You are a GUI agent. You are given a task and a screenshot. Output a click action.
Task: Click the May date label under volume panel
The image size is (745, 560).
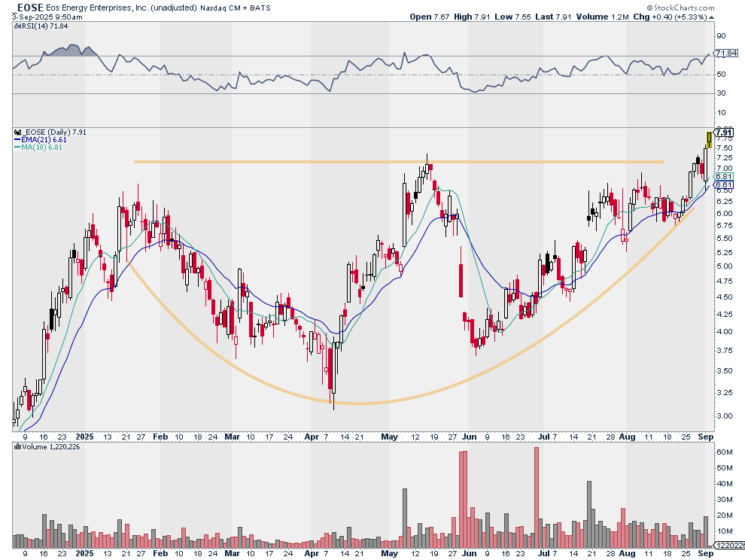point(390,553)
